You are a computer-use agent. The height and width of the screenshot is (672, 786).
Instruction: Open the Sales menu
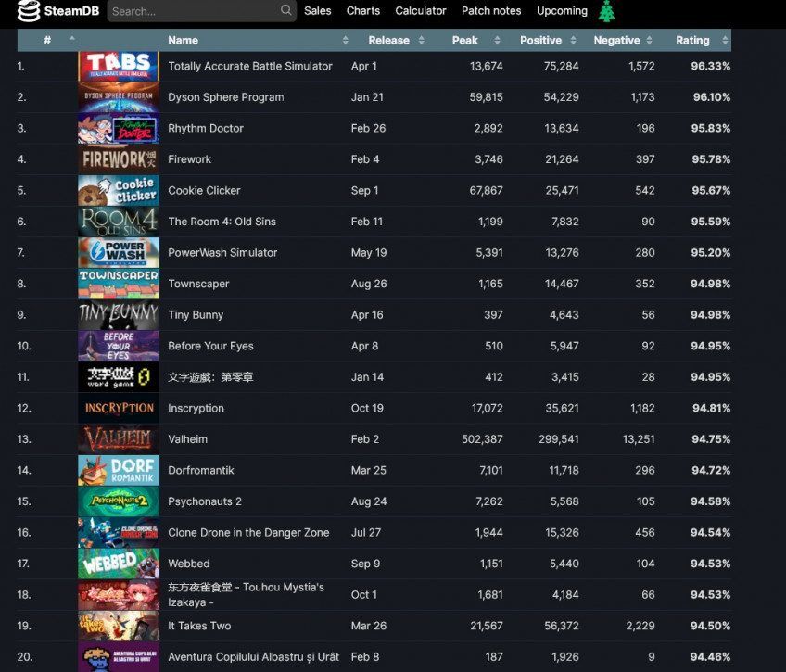point(317,10)
